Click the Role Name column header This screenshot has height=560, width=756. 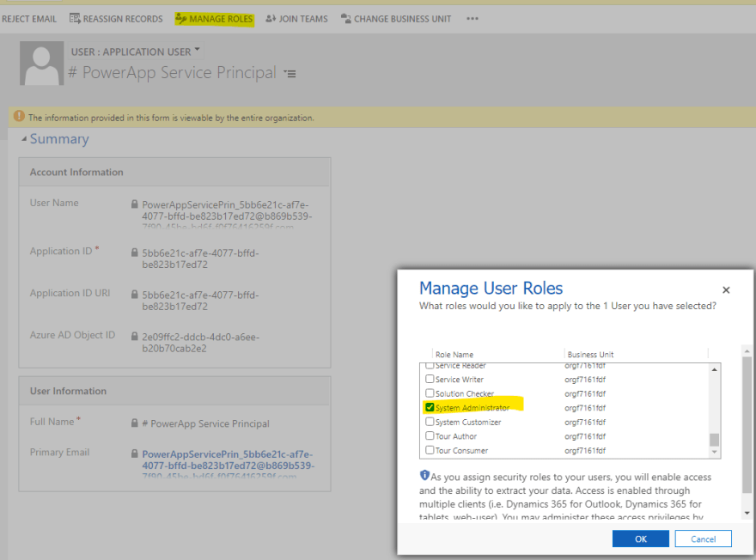454,354
